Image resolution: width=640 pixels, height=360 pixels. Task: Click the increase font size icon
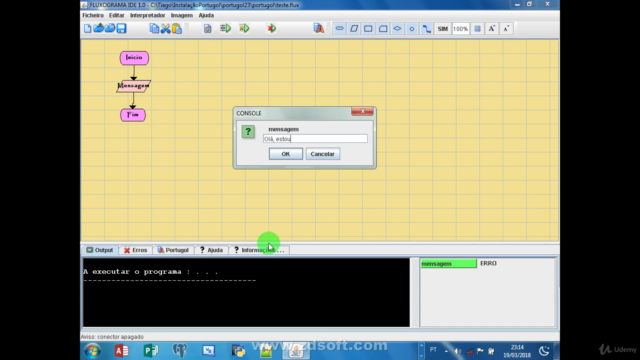pyautogui.click(x=491, y=29)
